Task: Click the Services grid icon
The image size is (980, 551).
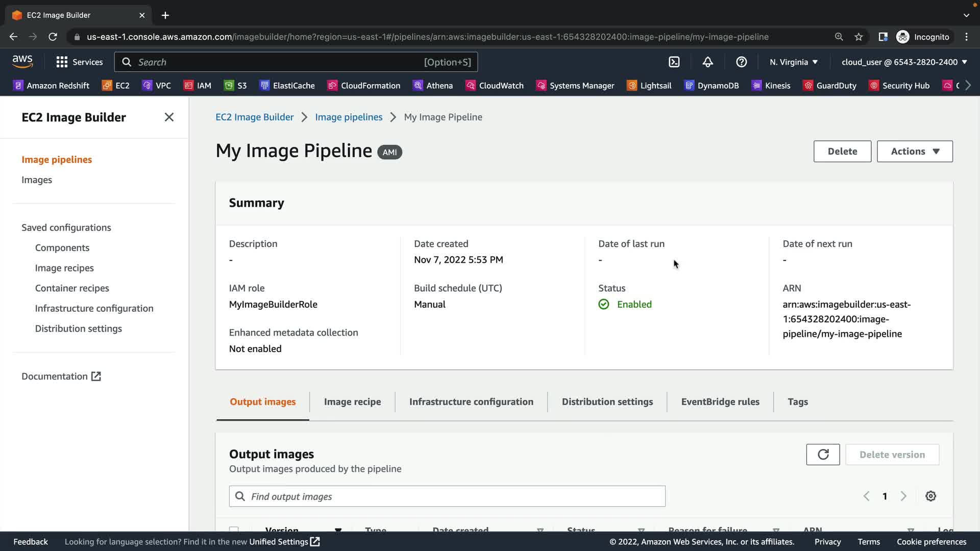Action: (62, 62)
